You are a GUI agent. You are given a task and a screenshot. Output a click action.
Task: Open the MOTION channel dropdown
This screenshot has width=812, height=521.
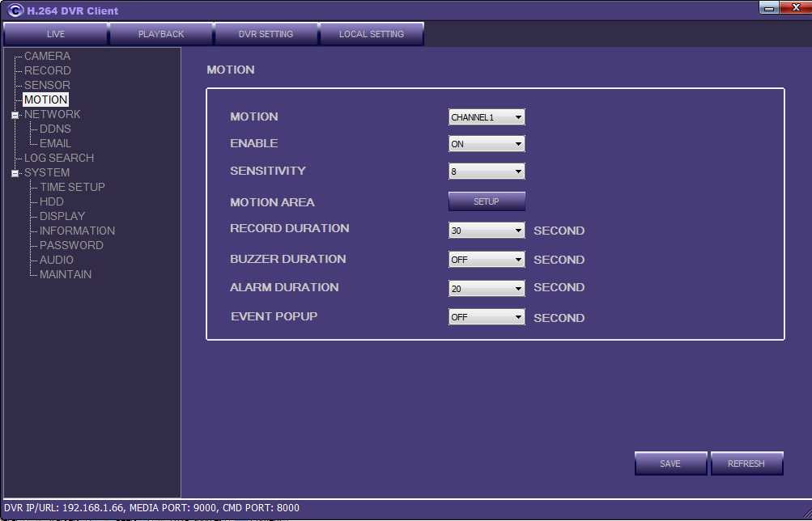coord(487,117)
